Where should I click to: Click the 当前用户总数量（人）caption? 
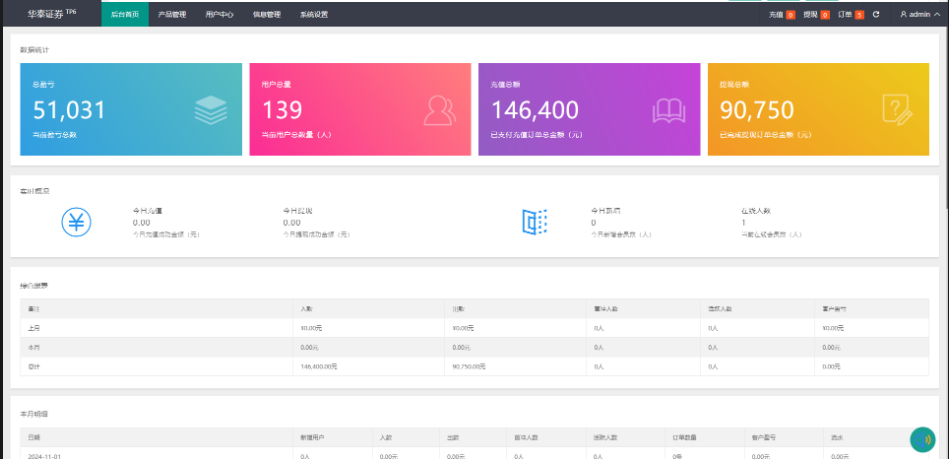pyautogui.click(x=297, y=135)
